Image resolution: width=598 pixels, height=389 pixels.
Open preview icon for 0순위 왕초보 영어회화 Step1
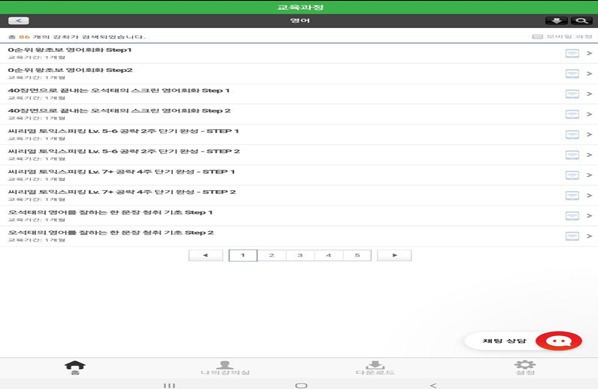point(572,53)
